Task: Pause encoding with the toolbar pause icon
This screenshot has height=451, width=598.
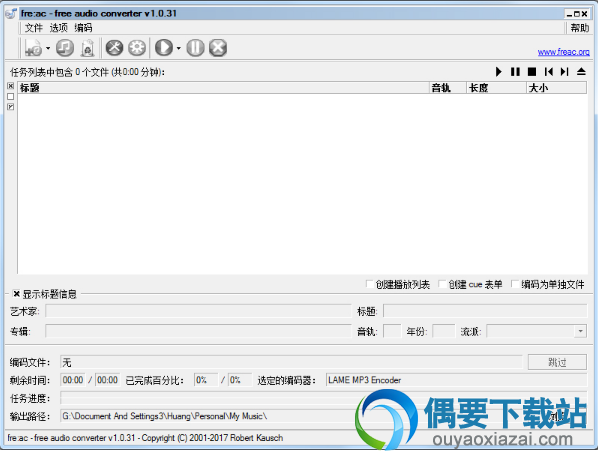Action: (195, 48)
